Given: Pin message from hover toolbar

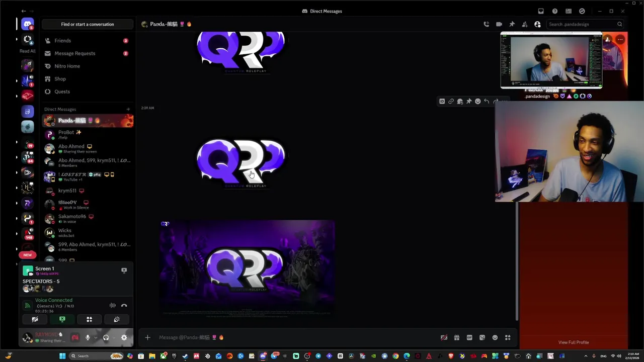Looking at the screenshot, I should click(x=469, y=102).
